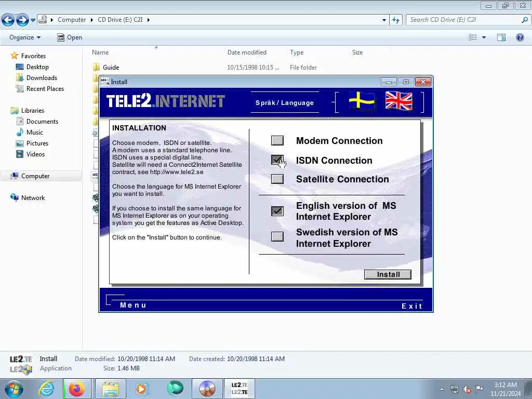Show hidden tray icons arrow
The image size is (532, 399).
click(442, 389)
